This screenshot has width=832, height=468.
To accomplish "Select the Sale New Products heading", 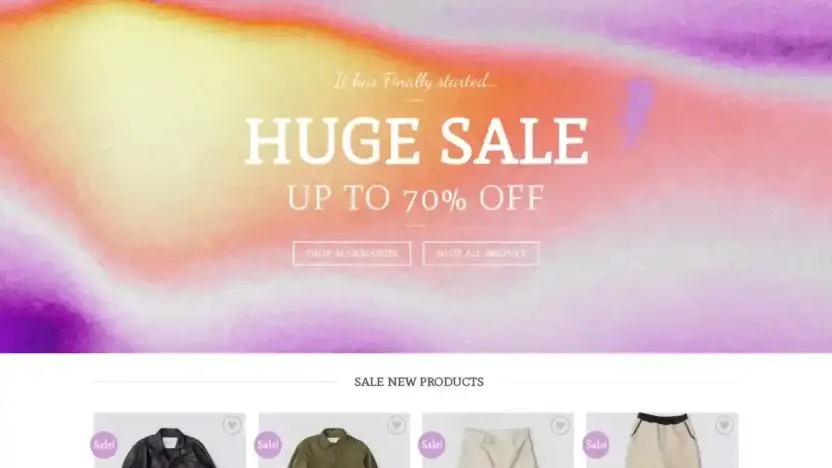I will pyautogui.click(x=419, y=382).
